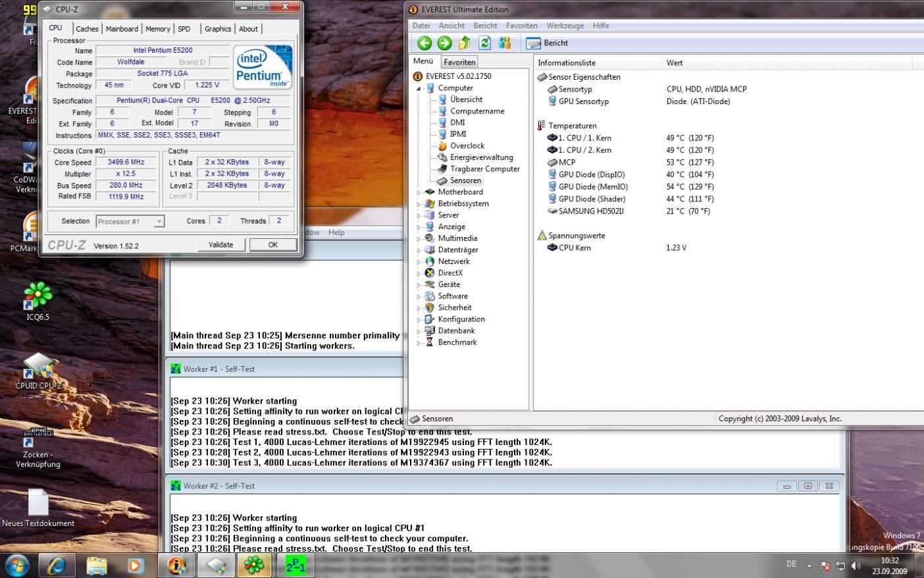The image size is (924, 578).
Task: Select the Sensoren tree item
Action: tap(465, 180)
